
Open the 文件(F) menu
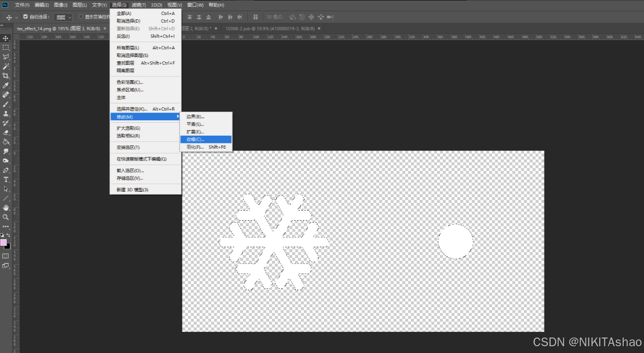click(x=22, y=5)
